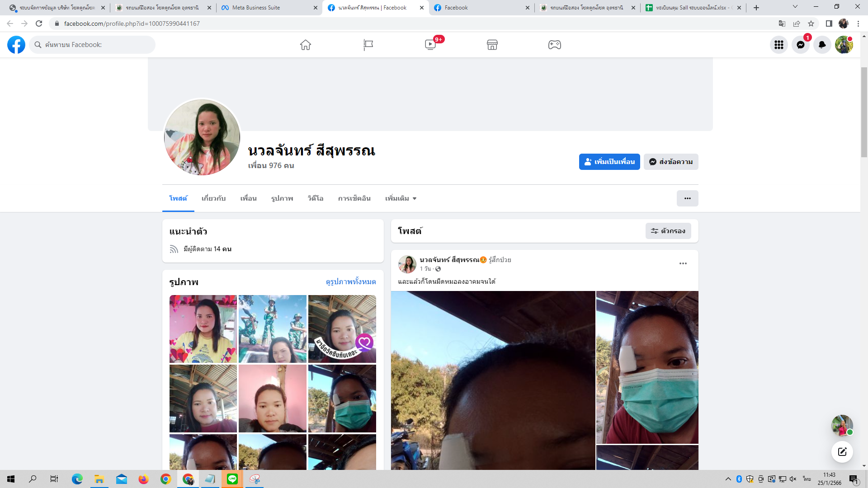
Task: Click the เพิ่มเป็นเพื่อน button
Action: 609,162
